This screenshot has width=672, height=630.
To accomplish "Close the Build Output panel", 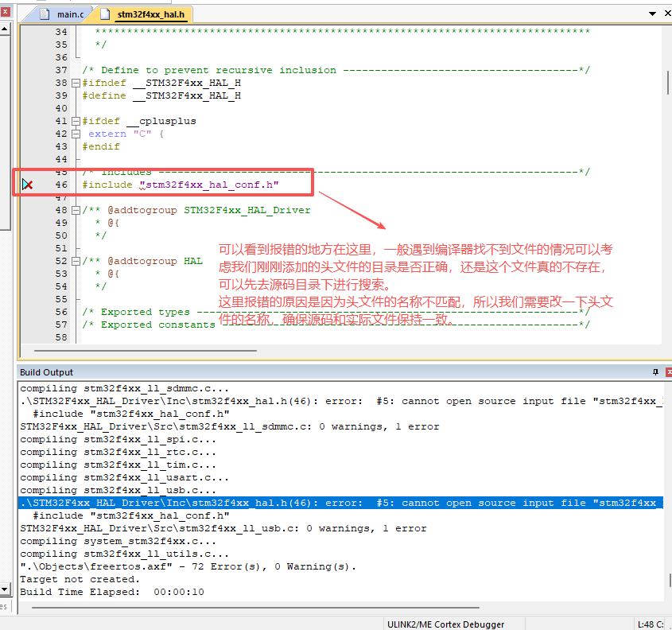I will pos(666,372).
